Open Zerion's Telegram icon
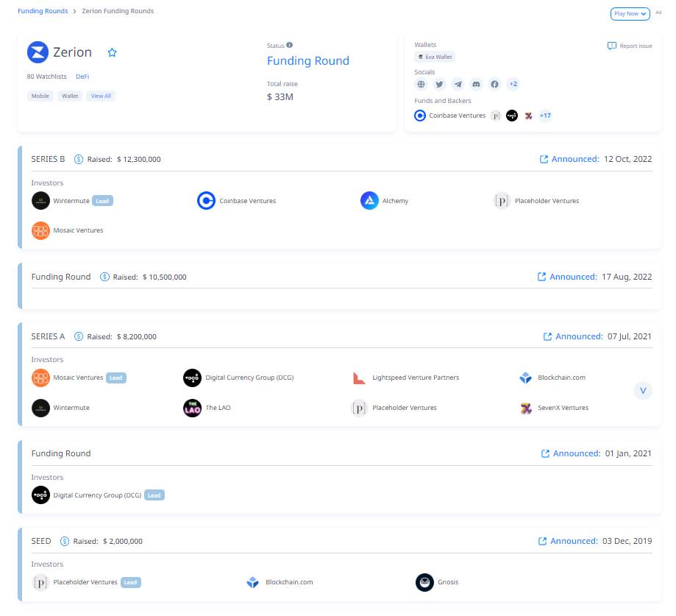Image resolution: width=676 pixels, height=616 pixels. 457,83
